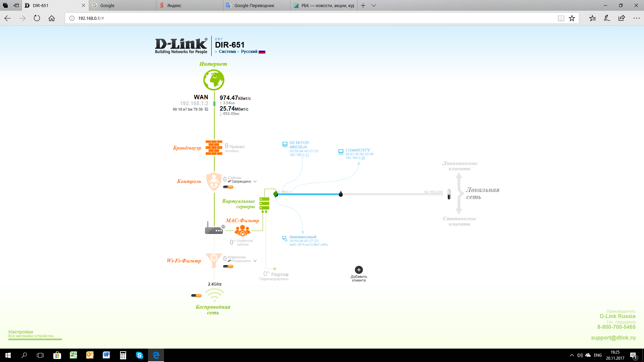Open the orange firewall brick icon
The width and height of the screenshot is (644, 362).
click(214, 147)
